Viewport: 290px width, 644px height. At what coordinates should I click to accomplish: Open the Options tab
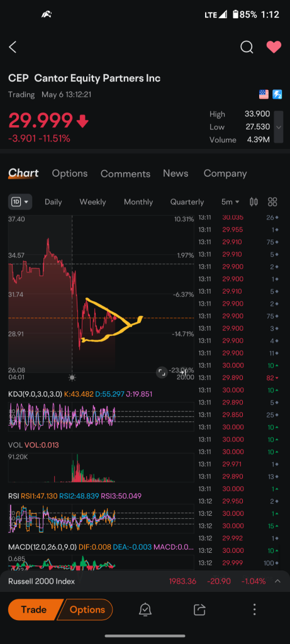(x=70, y=174)
